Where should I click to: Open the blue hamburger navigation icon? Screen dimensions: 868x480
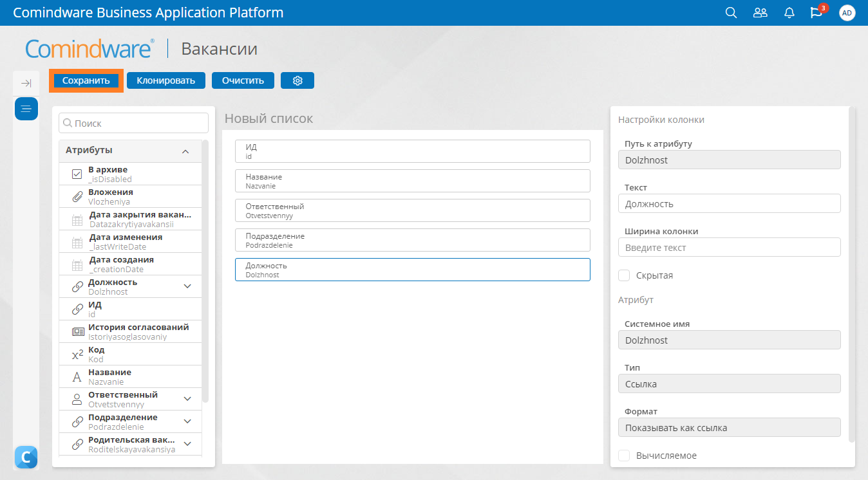pyautogui.click(x=26, y=108)
